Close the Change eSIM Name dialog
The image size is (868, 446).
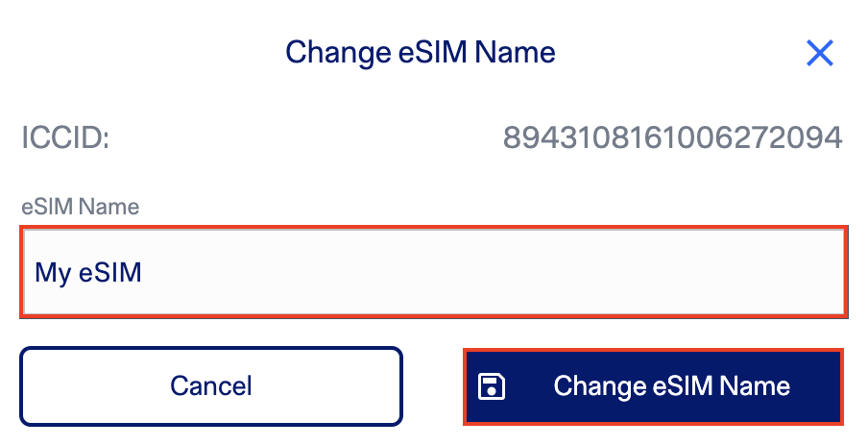[819, 53]
